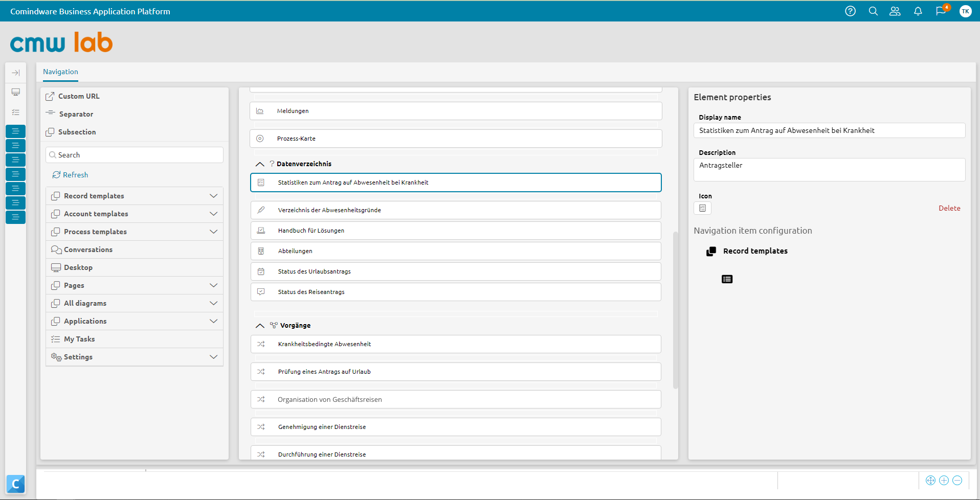
Task: Click the Status des Urlaubsantrags calendar icon
Action: coord(261,271)
